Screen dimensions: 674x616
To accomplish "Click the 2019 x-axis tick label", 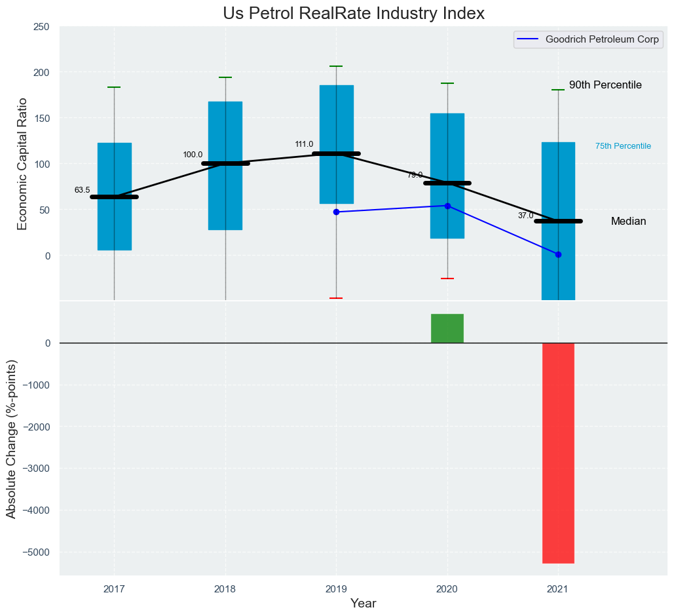I will pos(336,590).
